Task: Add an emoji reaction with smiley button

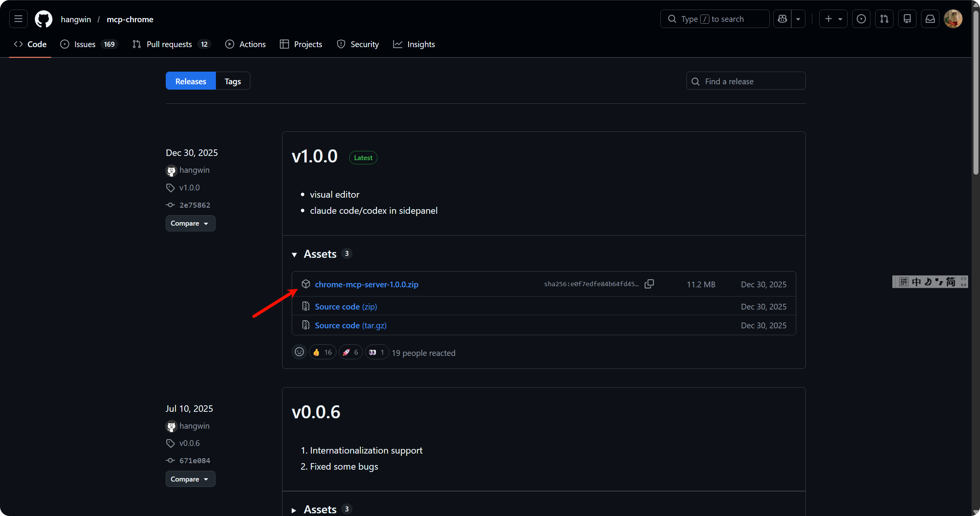Action: pyautogui.click(x=299, y=352)
